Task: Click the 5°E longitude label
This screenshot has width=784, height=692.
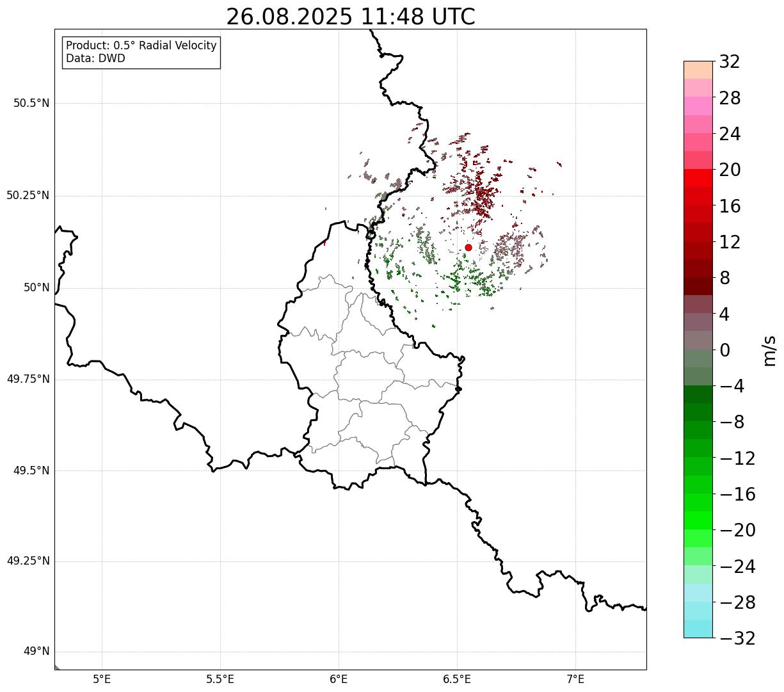Action: click(x=102, y=679)
